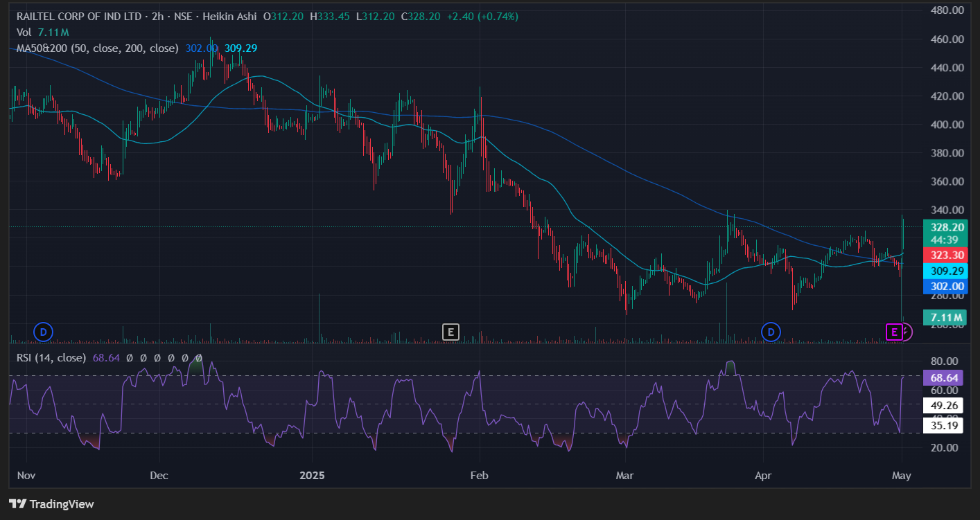Image resolution: width=980 pixels, height=520 pixels.
Task: Click the Feb label on time axis
Action: tap(479, 476)
